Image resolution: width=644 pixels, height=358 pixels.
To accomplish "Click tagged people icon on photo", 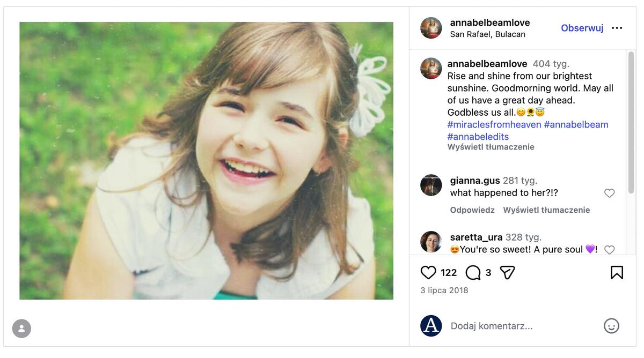I will point(21,329).
